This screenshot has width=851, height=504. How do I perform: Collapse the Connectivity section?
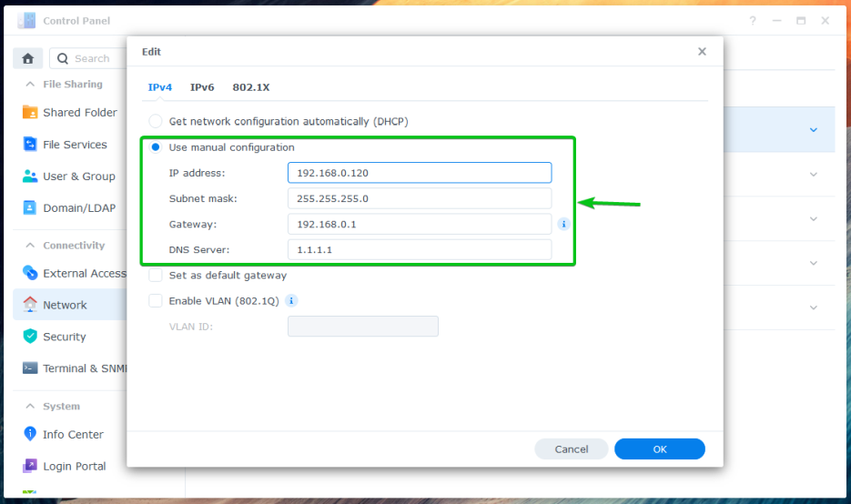(x=30, y=246)
